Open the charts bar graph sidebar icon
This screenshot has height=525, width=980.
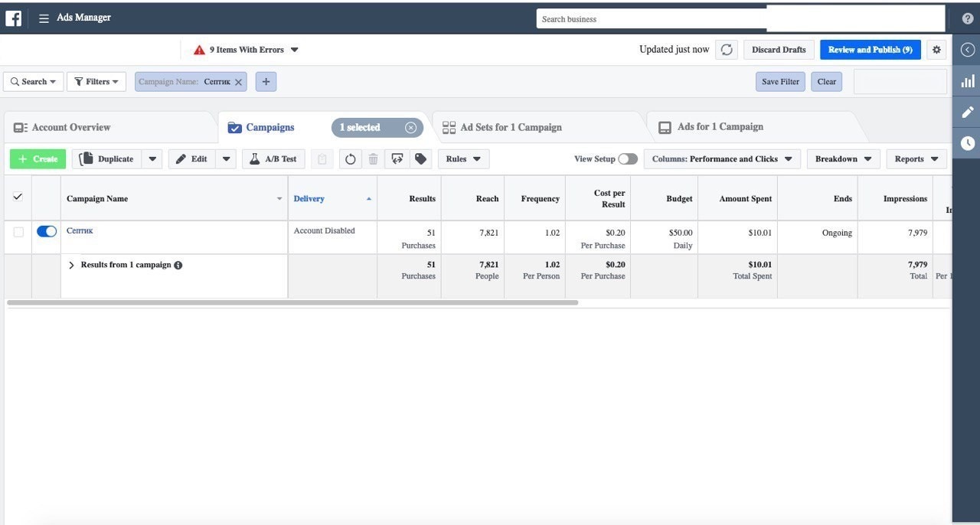[968, 80]
